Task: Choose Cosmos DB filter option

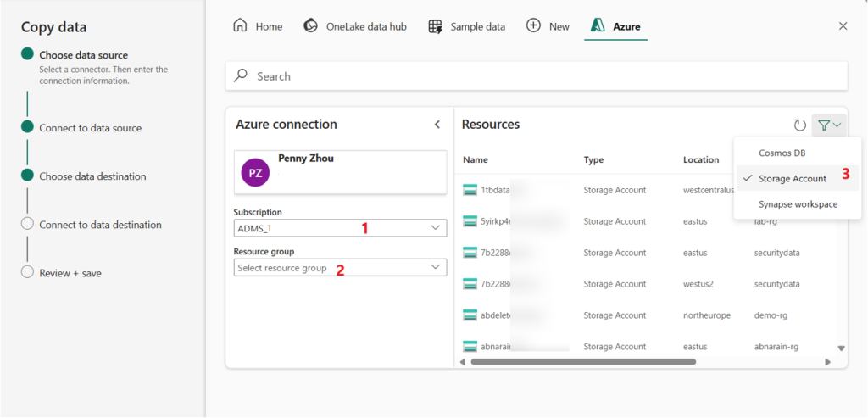Action: pyautogui.click(x=782, y=153)
